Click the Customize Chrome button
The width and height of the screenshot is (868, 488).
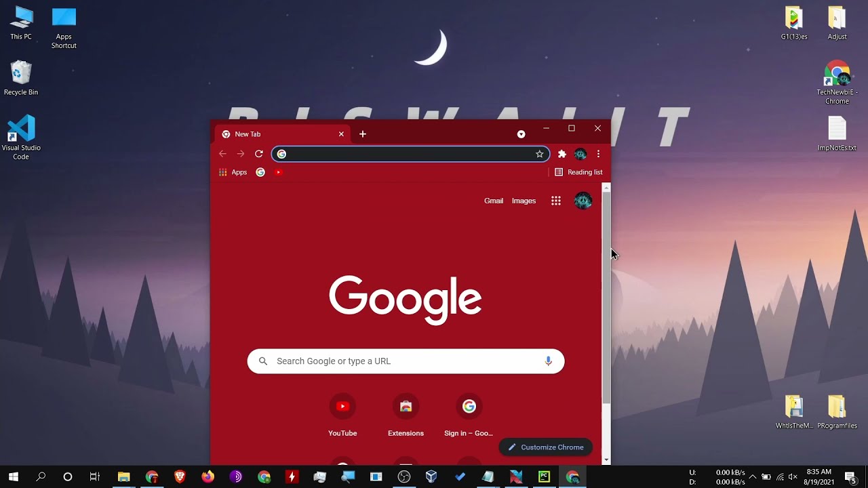[546, 447]
